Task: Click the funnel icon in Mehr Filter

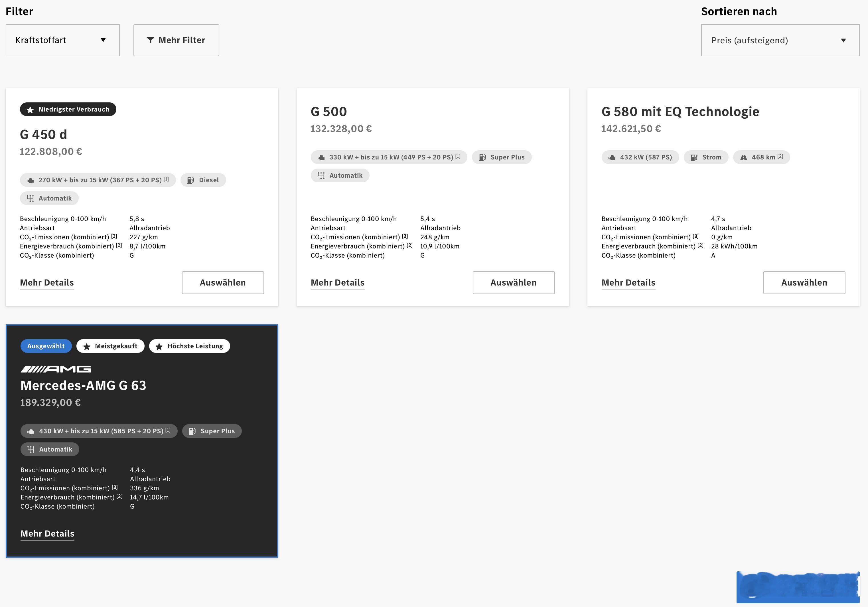Action: click(x=151, y=40)
